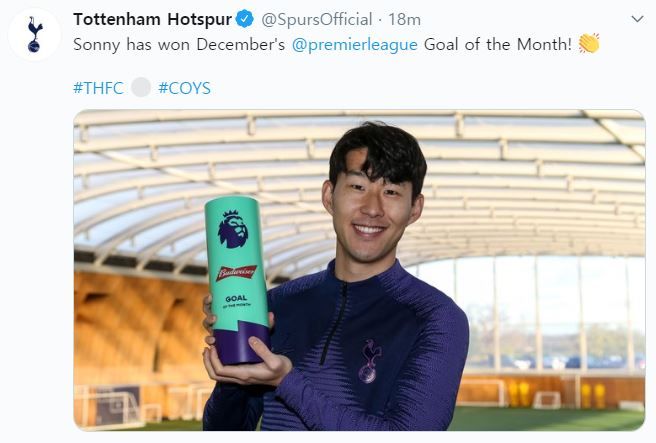Click the grey emoji circle after #THFC
The width and height of the screenshot is (656, 443).
tap(141, 87)
